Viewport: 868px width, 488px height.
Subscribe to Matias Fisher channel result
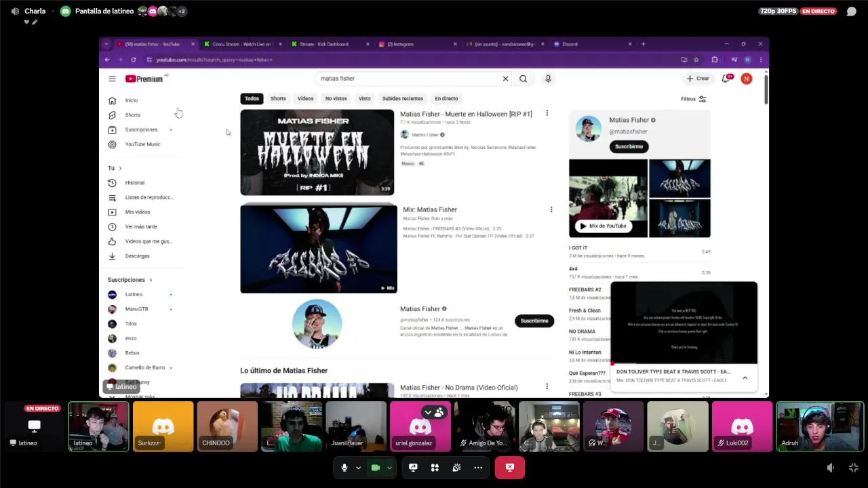(534, 321)
